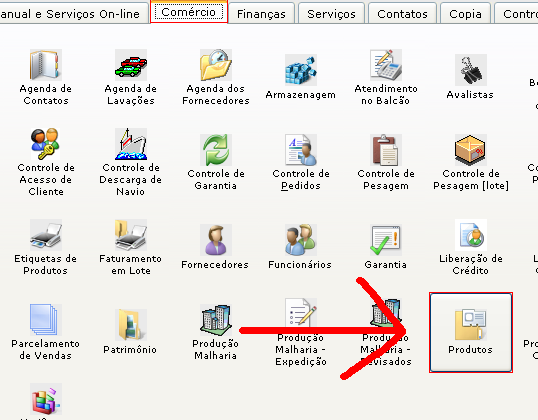Open Controle de Pesagem clipboard icon
Screen dimensions: 538x420
(x=386, y=150)
